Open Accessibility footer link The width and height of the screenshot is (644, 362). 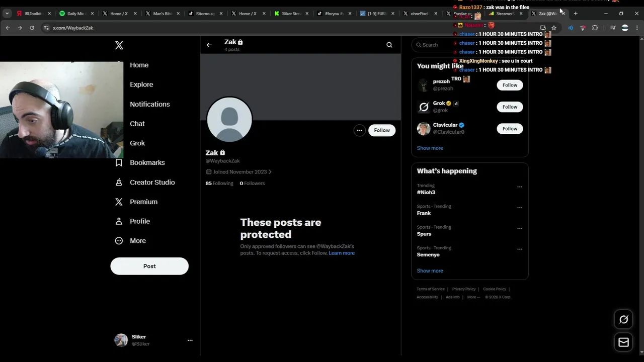(x=427, y=297)
